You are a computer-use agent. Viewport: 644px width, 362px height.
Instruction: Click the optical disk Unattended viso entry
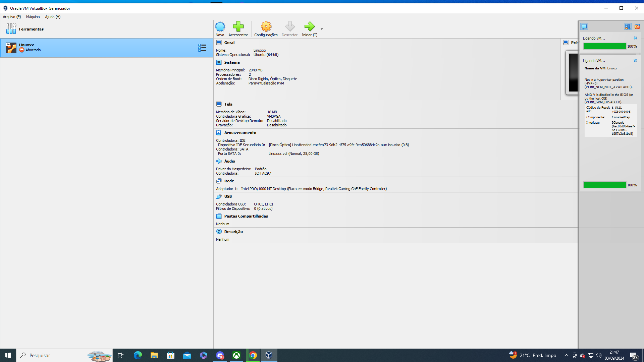(339, 145)
